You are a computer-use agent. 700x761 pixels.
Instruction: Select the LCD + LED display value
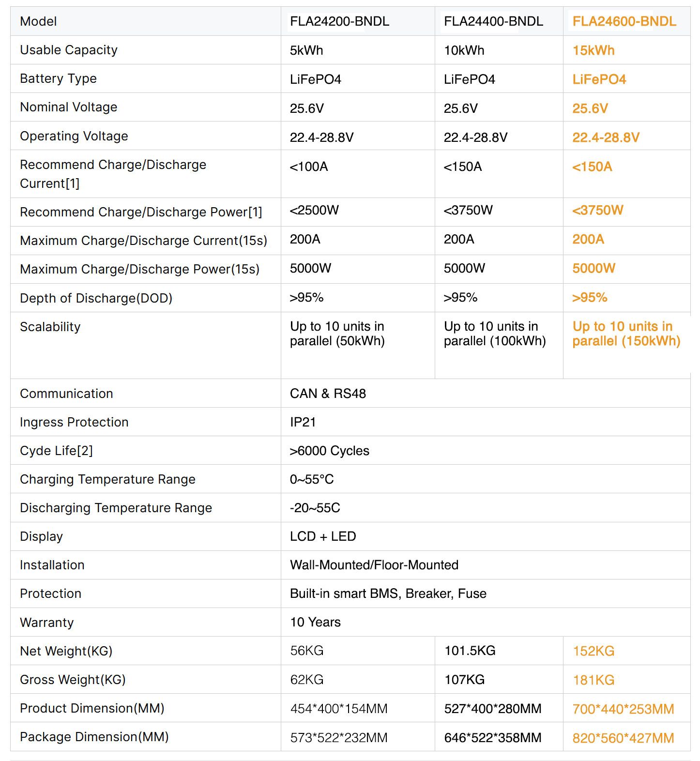pyautogui.click(x=323, y=536)
